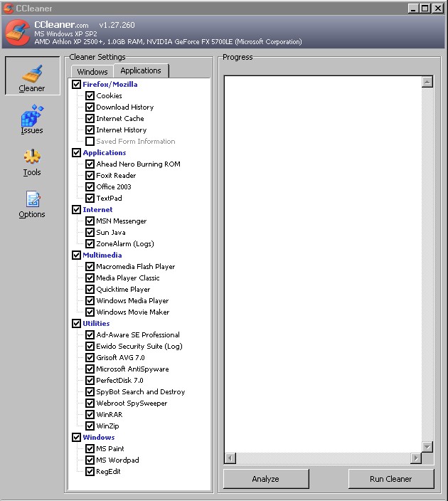Image resolution: width=448 pixels, height=501 pixels.
Task: Open the Tools gear icon
Action: [32, 157]
